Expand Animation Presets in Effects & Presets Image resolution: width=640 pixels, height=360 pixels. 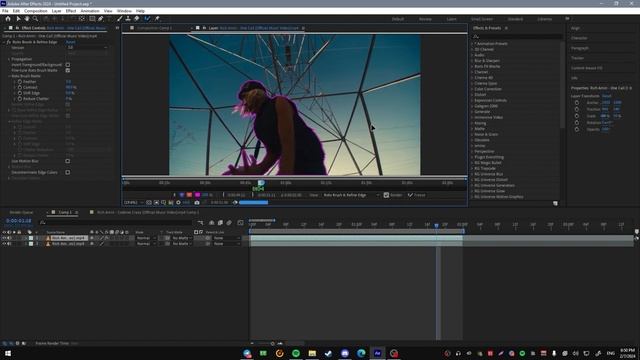tap(473, 44)
